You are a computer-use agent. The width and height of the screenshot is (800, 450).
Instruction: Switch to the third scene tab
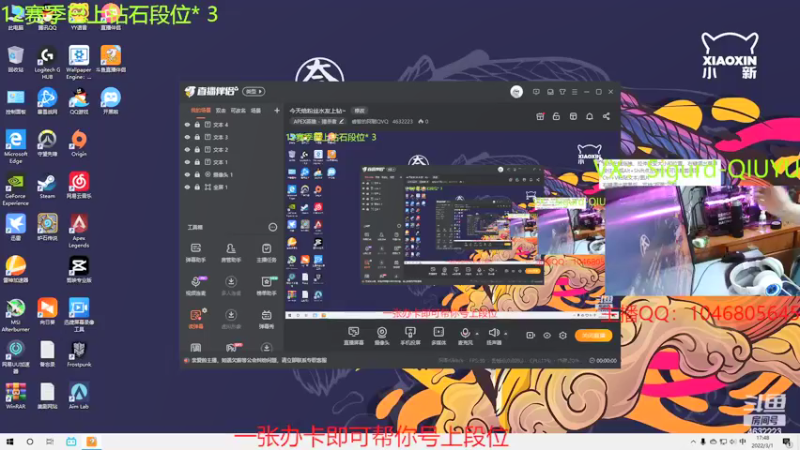(x=238, y=110)
